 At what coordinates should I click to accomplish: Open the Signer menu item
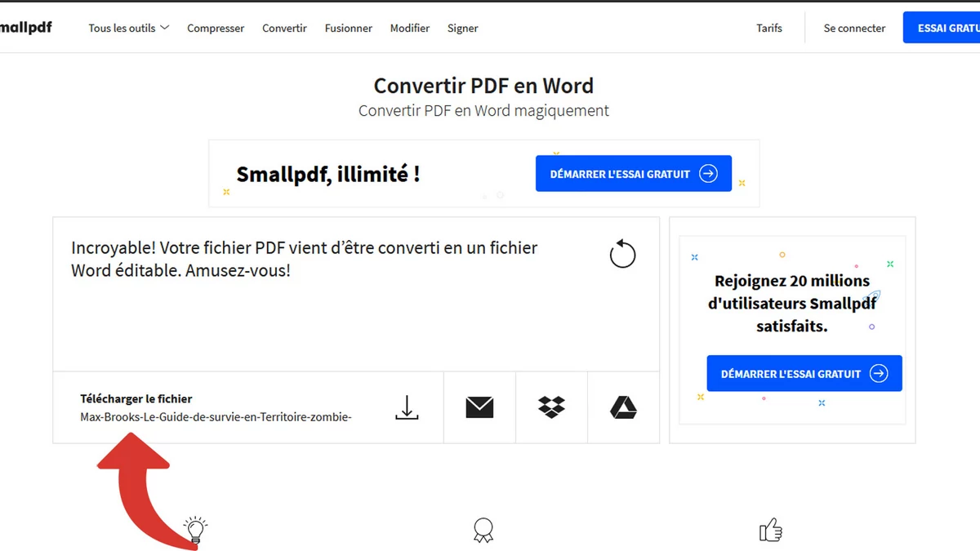click(463, 28)
